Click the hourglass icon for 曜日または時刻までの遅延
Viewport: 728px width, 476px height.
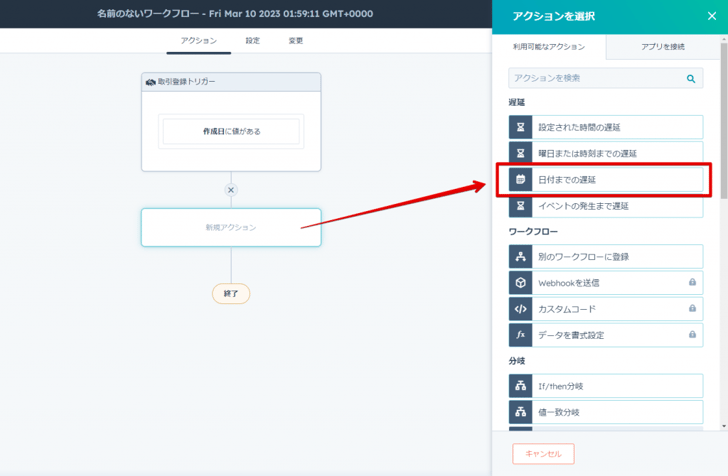(x=520, y=153)
